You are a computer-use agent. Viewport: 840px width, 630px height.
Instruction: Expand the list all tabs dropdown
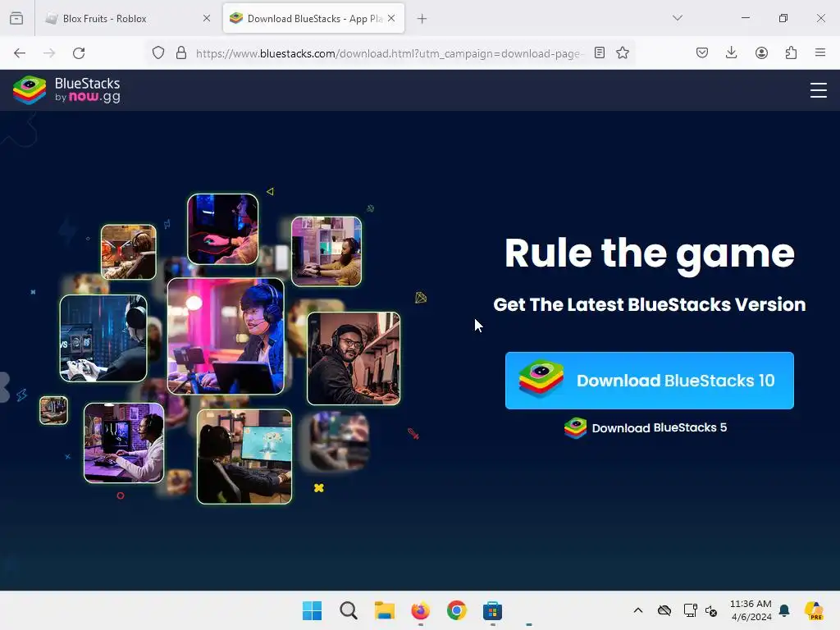677,18
